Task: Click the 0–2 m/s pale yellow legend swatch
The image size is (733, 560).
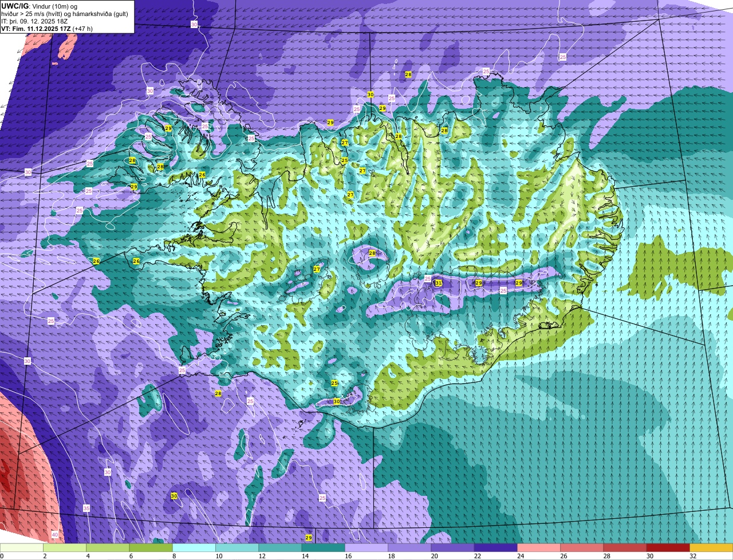Action: click(21, 548)
